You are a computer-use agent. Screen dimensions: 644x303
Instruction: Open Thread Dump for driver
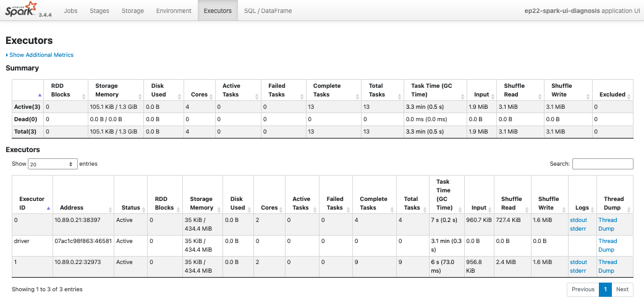click(608, 245)
